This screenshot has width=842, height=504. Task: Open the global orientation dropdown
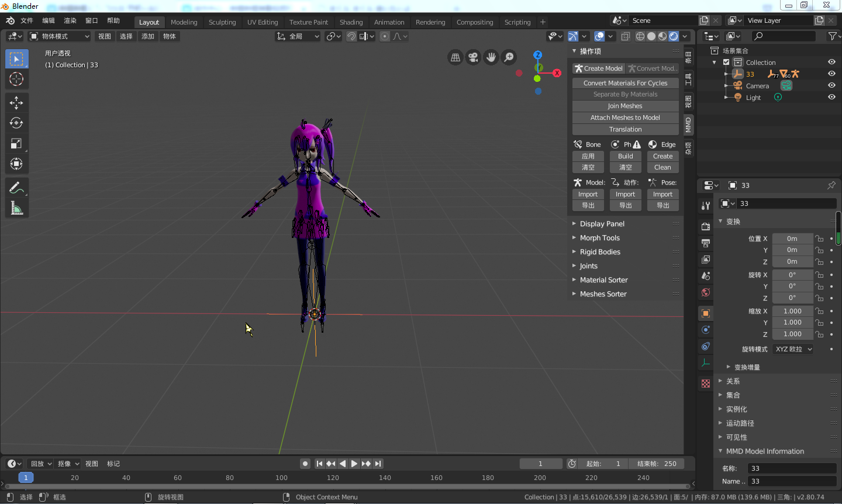point(298,36)
